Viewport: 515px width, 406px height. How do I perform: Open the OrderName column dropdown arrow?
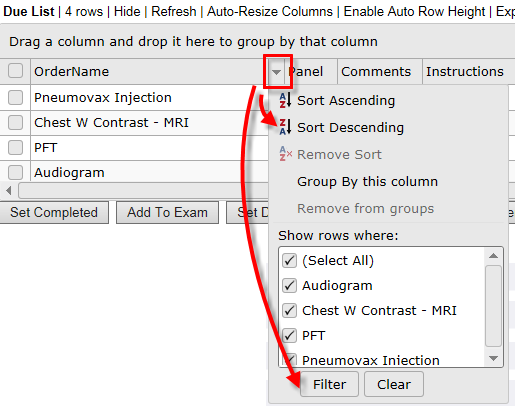(x=276, y=72)
